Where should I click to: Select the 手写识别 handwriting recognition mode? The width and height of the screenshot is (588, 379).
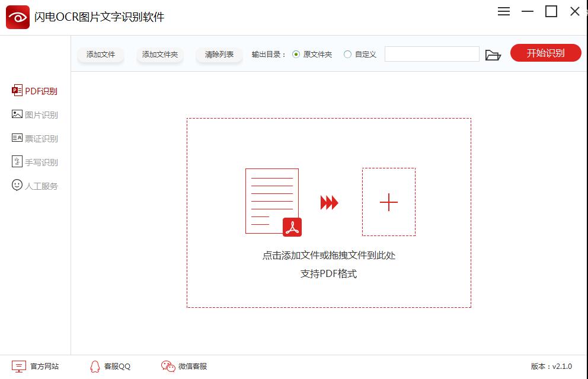36,162
